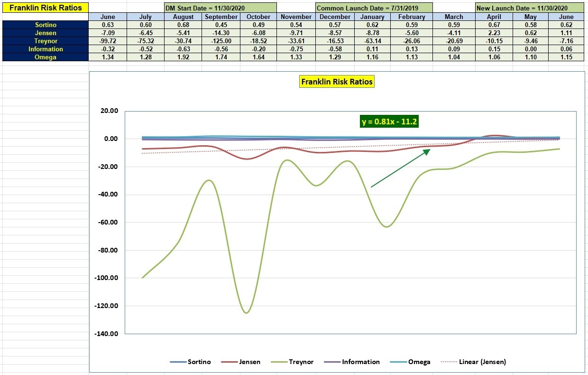Select Sortino value 0.68 cell
This screenshot has width=588, height=375.
coord(184,25)
